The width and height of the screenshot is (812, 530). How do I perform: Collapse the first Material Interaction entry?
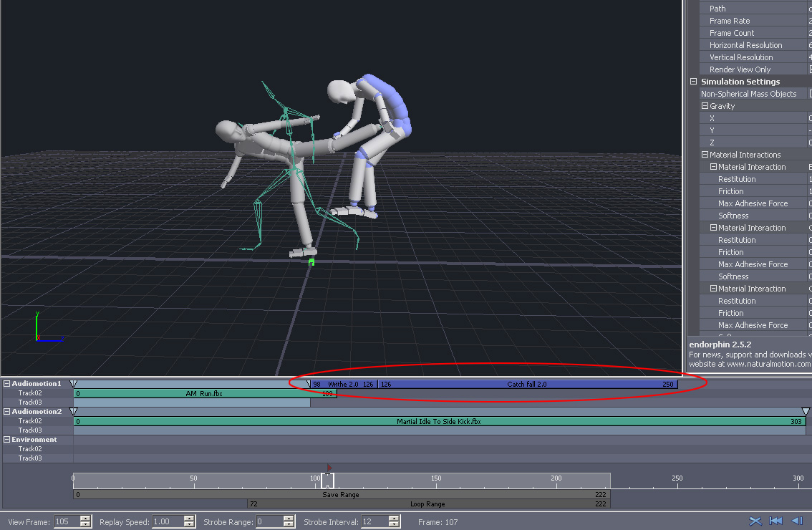point(713,167)
